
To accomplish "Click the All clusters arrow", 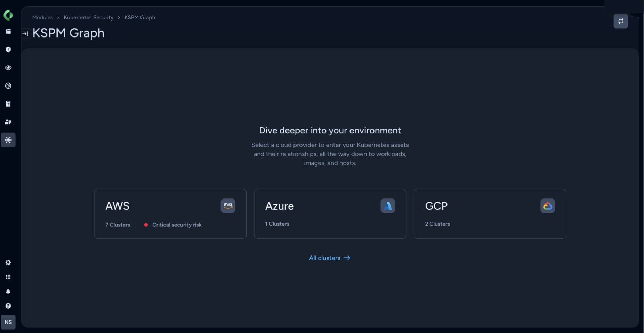I will [x=347, y=258].
